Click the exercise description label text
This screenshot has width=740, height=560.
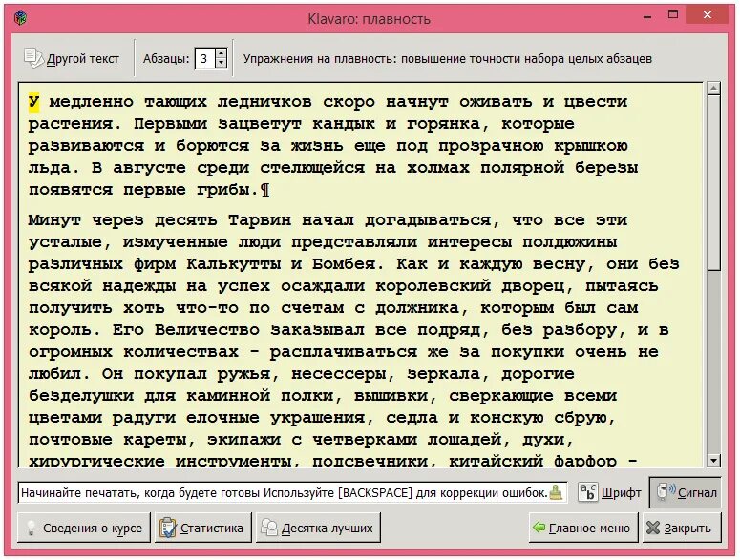point(448,59)
